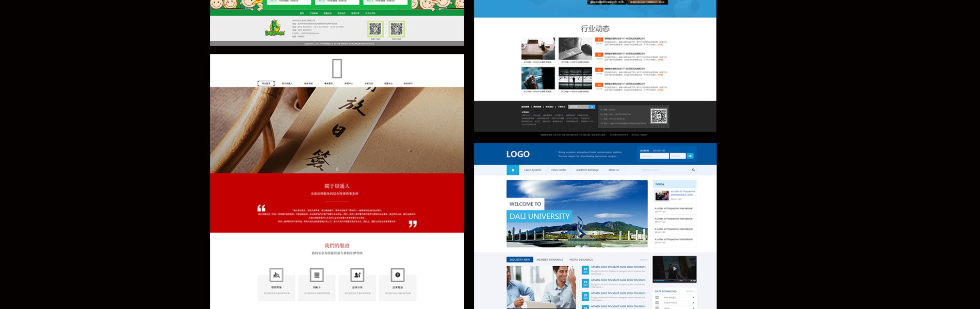Click the opening quotation mark icon on red banner
The width and height of the screenshot is (980, 309).
pos(262,208)
